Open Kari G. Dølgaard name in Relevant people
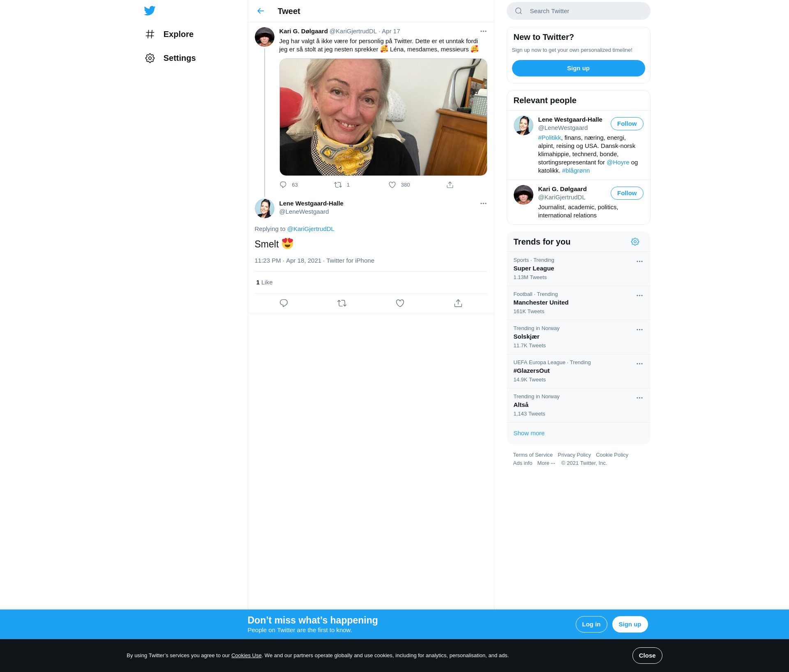This screenshot has height=672, width=789. pyautogui.click(x=562, y=189)
